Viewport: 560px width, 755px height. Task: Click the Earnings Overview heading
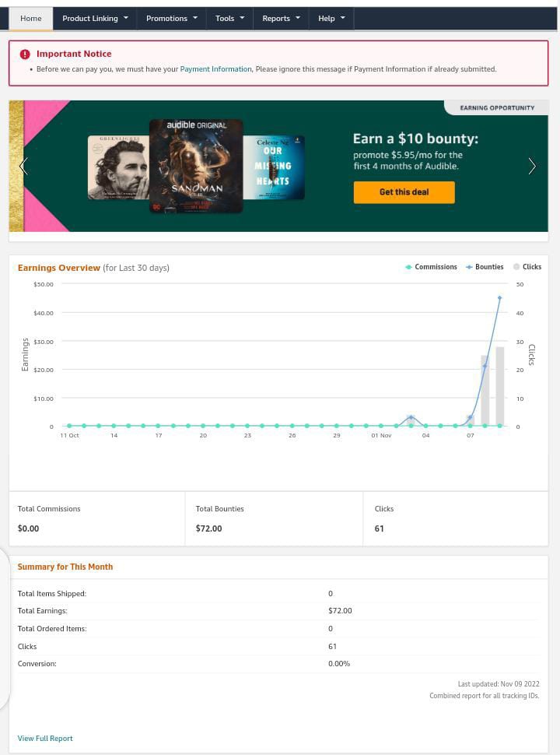click(x=58, y=268)
